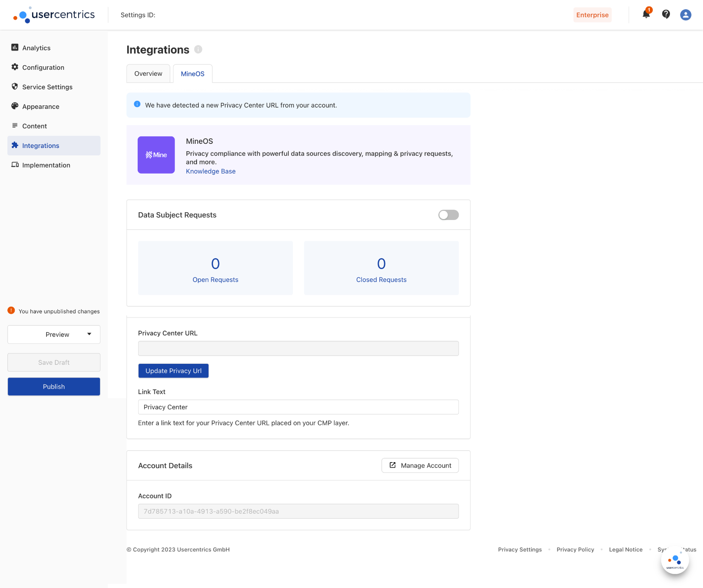The height and width of the screenshot is (588, 703).
Task: Click the Content lines icon
Action: click(x=15, y=125)
